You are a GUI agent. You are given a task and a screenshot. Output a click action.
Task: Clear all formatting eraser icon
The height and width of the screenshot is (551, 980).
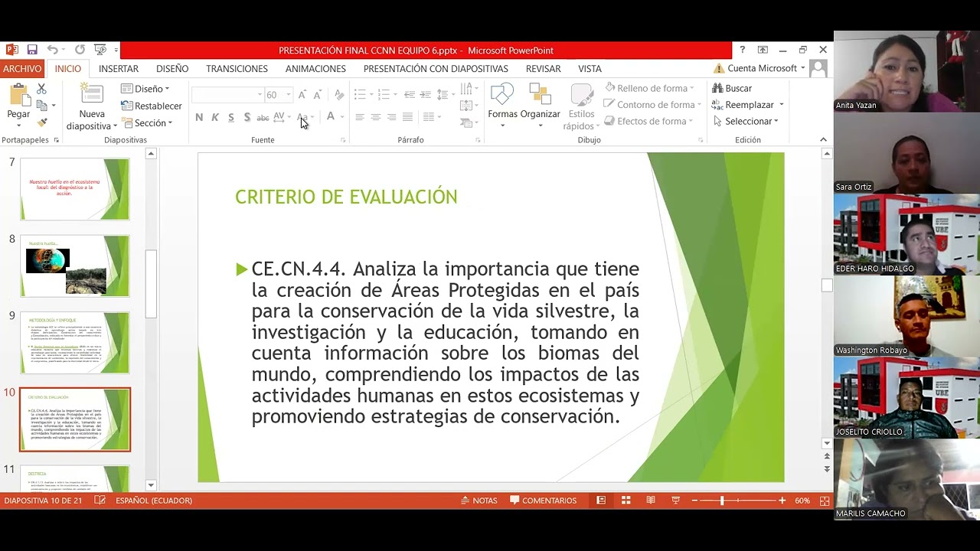[339, 95]
